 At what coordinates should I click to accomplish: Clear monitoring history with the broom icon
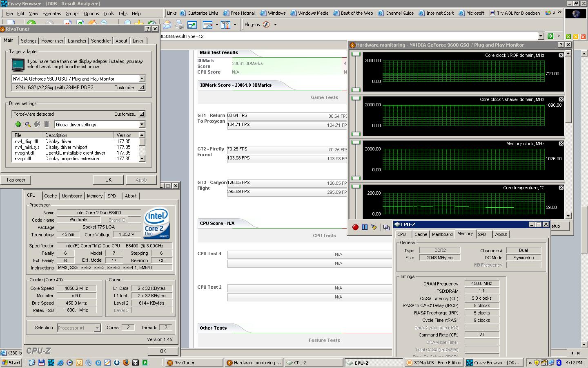tap(374, 227)
